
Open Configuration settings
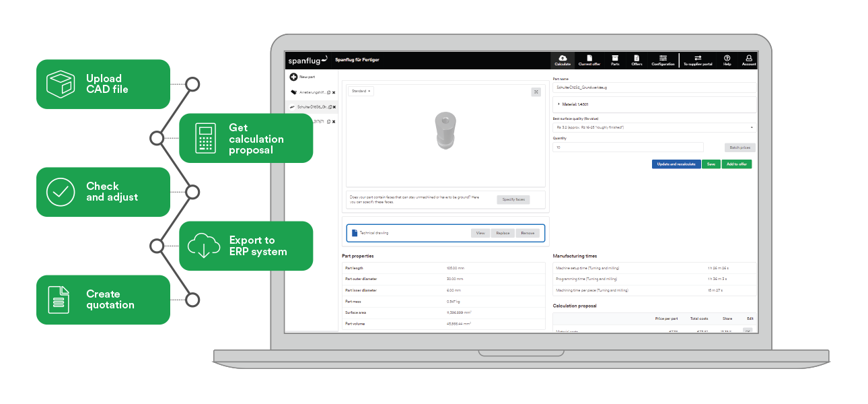(663, 61)
